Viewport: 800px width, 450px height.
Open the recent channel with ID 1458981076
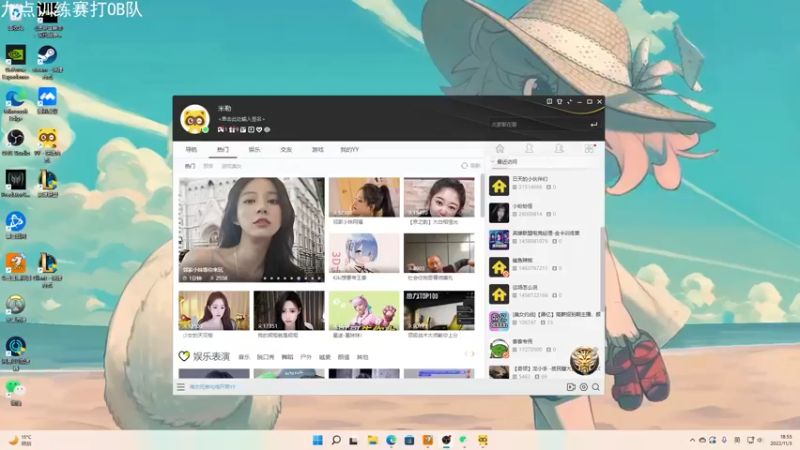545,240
